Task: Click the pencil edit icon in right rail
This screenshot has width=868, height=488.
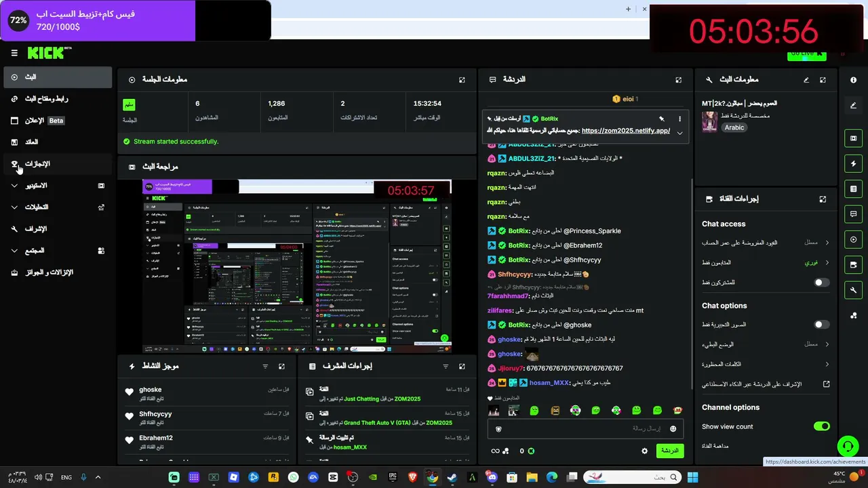Action: [x=853, y=105]
